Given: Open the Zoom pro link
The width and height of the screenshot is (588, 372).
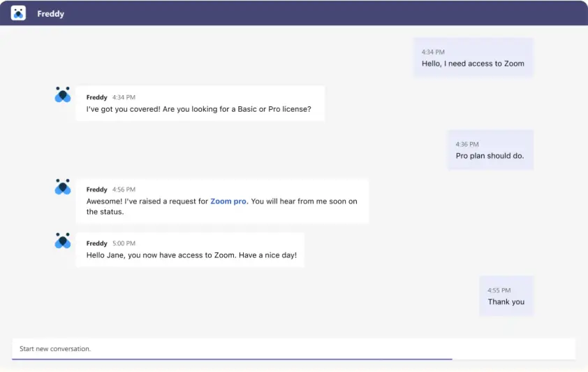Looking at the screenshot, I should pos(228,201).
